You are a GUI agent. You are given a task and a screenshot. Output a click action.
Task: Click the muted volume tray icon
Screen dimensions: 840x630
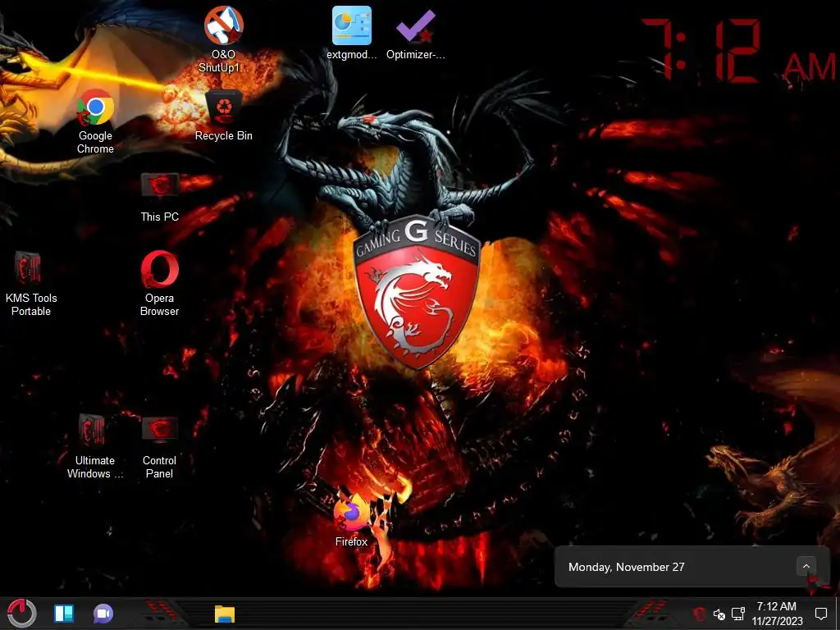tap(719, 614)
